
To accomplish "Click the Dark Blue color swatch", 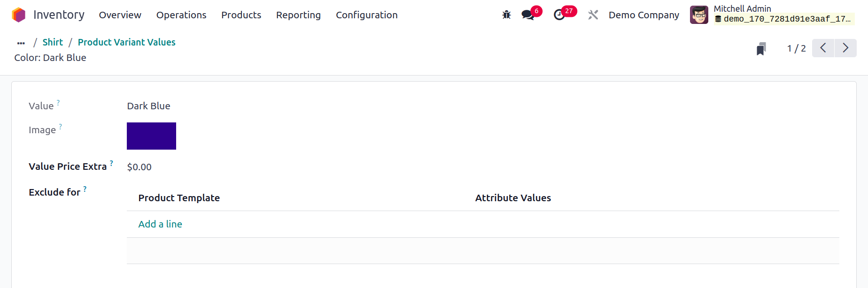I will (x=151, y=136).
